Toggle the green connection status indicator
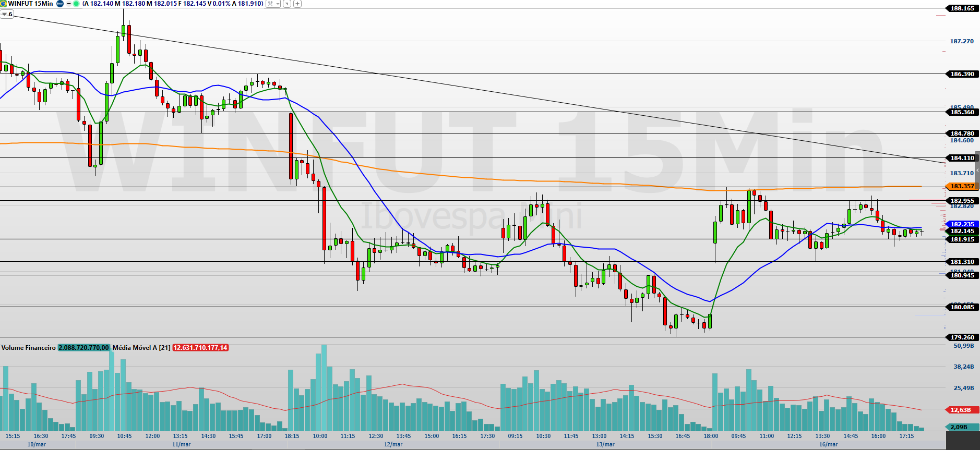980x450 pixels. click(76, 4)
